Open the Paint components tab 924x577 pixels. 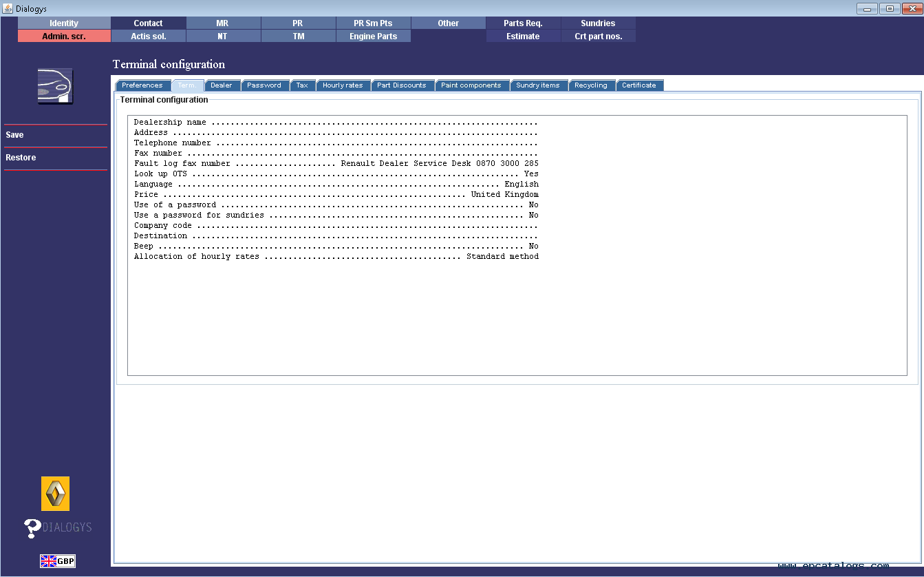pos(471,85)
